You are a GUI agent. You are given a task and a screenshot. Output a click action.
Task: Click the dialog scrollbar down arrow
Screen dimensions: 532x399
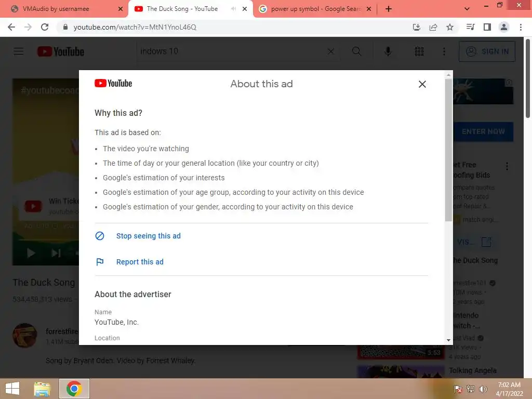coord(448,340)
